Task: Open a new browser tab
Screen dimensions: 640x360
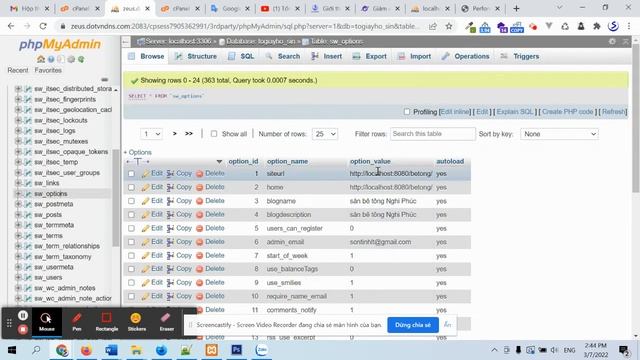Action: tap(516, 8)
